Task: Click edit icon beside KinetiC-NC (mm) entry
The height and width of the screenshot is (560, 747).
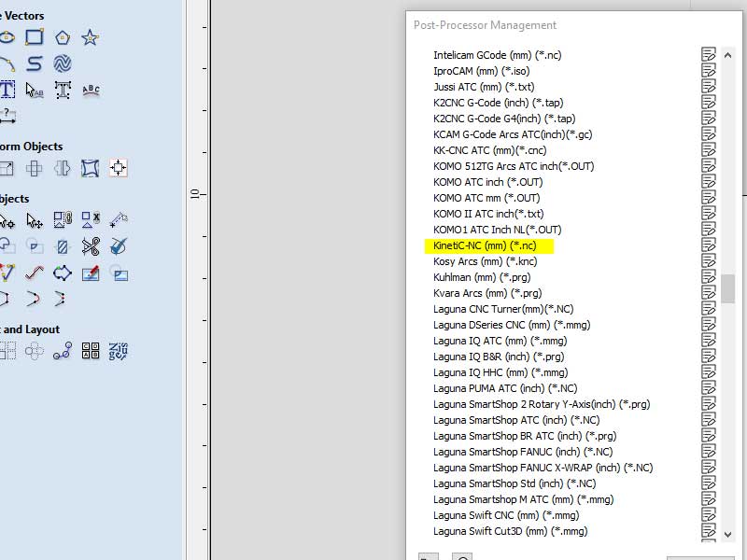Action: (709, 245)
